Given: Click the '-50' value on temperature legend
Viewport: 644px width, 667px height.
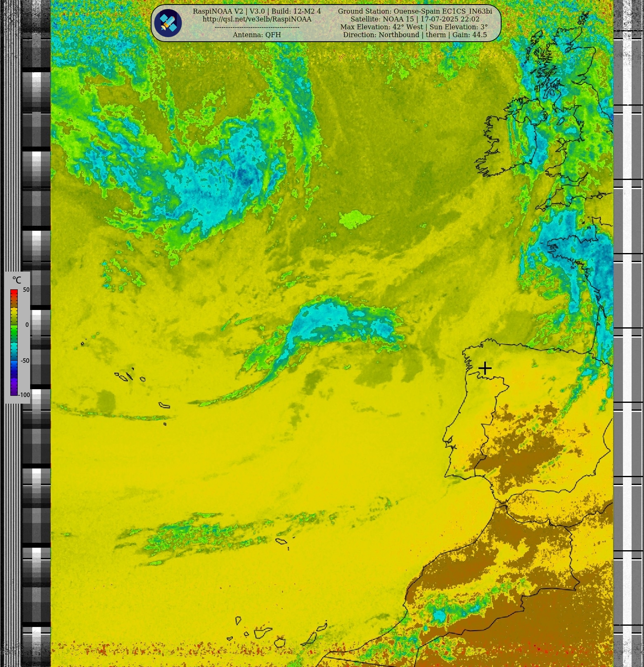Looking at the screenshot, I should (x=25, y=361).
